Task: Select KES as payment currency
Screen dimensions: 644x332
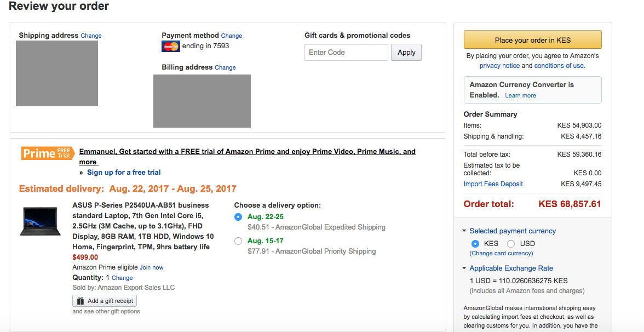Action: [475, 244]
